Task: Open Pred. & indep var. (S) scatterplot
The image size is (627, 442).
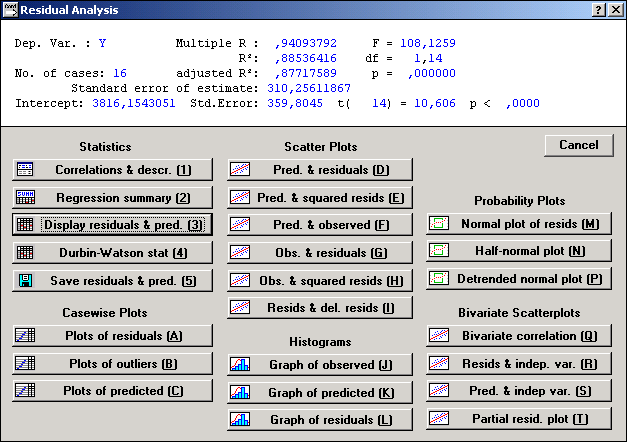Action: [519, 390]
